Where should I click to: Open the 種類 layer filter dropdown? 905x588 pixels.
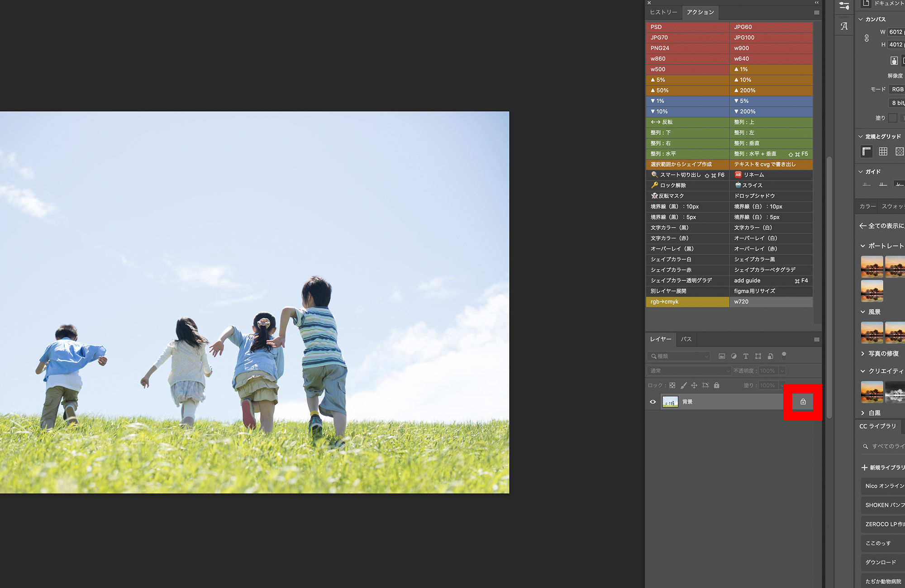coord(679,356)
